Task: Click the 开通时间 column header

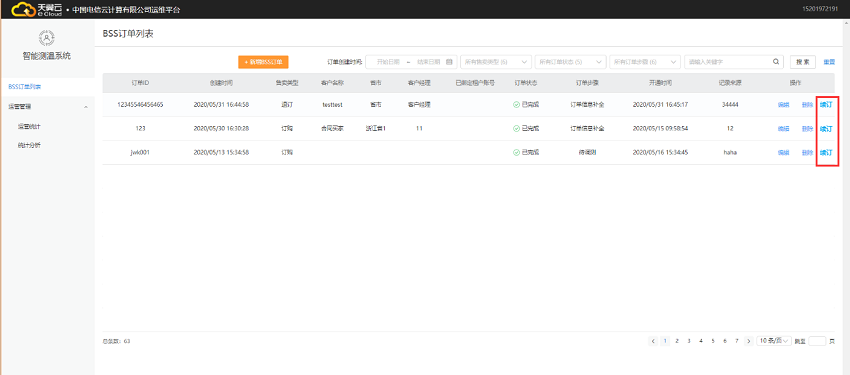Action: click(x=660, y=83)
